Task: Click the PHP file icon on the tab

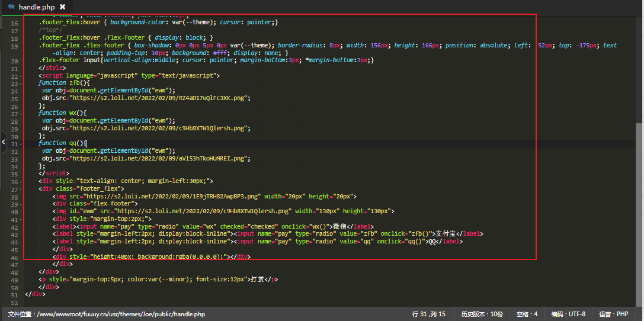Action: (x=11, y=7)
